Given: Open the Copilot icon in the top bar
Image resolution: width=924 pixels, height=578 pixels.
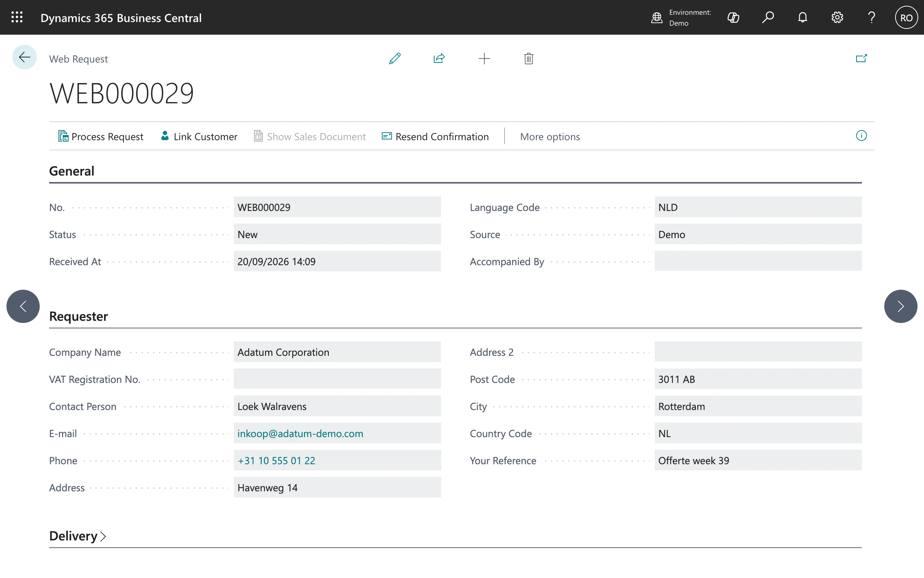Looking at the screenshot, I should coord(733,18).
